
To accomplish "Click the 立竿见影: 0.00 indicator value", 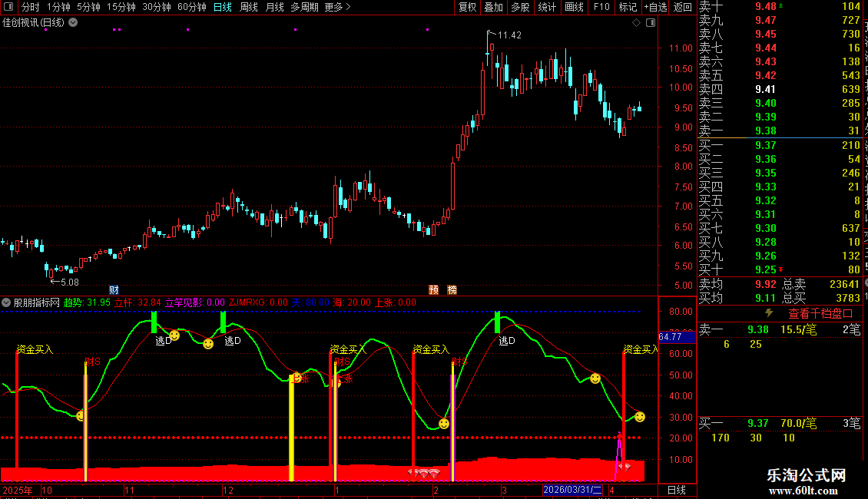I will click(195, 302).
